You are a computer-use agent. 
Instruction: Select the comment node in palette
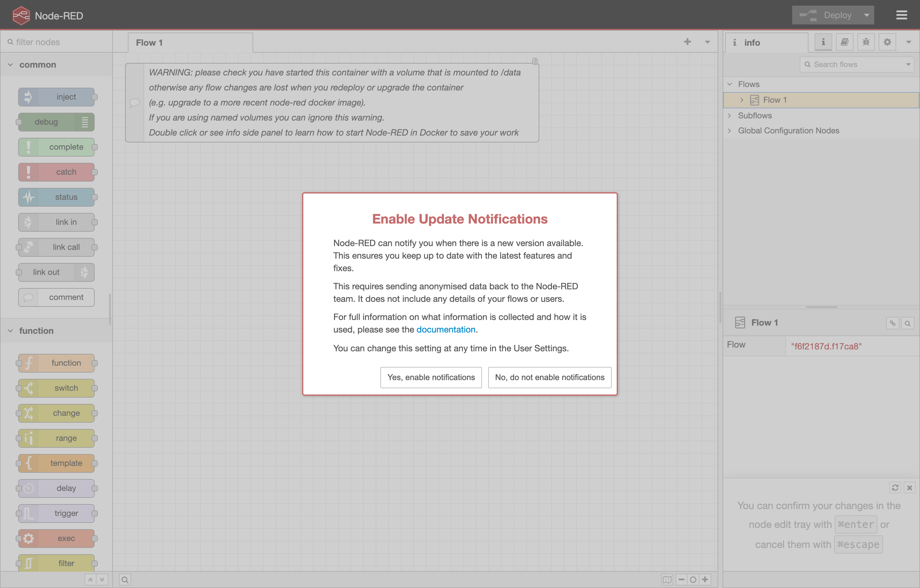click(56, 297)
